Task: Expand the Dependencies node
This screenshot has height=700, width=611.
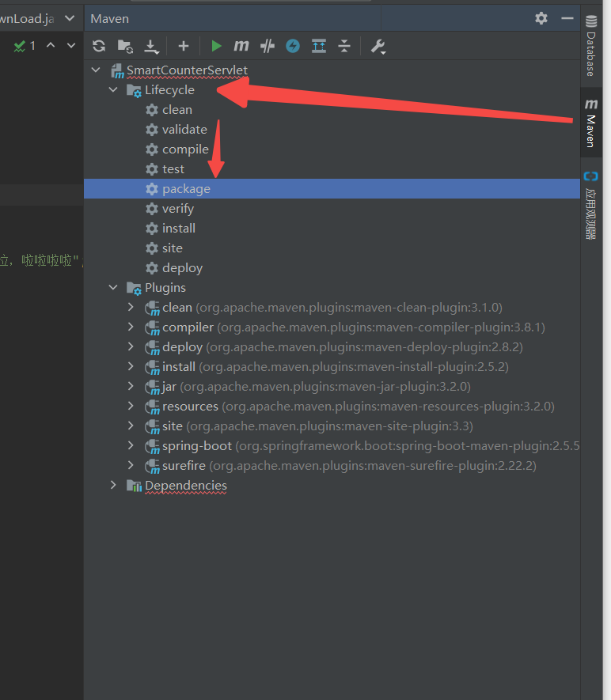Action: click(x=113, y=486)
